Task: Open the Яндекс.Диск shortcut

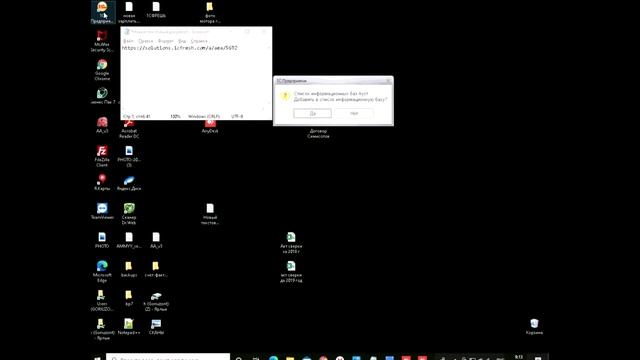Action: pyautogui.click(x=129, y=182)
